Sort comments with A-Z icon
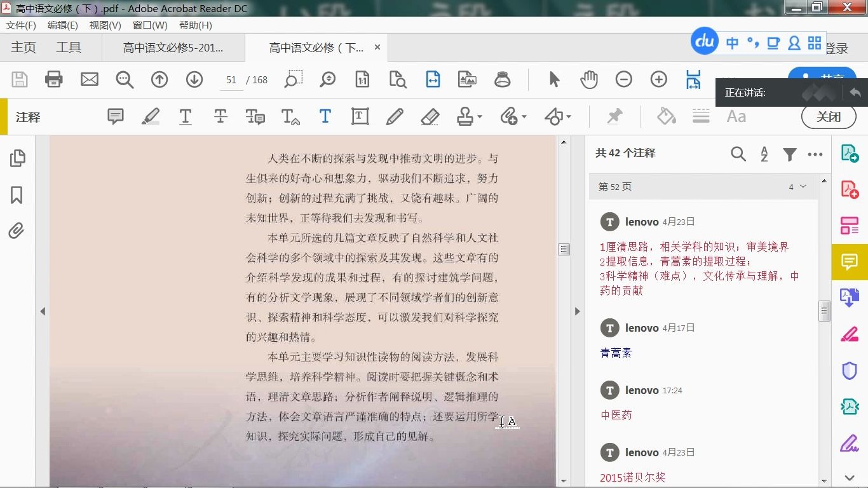868x488 pixels. pyautogui.click(x=764, y=154)
